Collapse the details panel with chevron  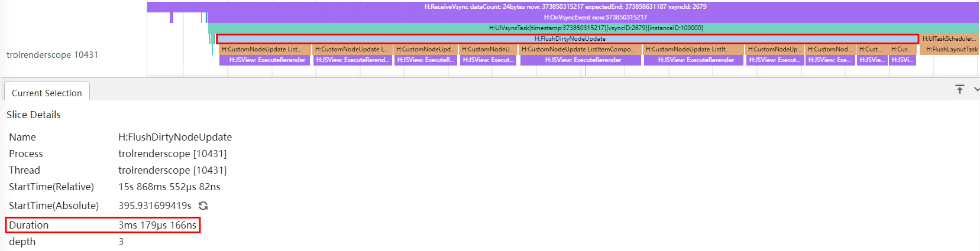[x=976, y=89]
